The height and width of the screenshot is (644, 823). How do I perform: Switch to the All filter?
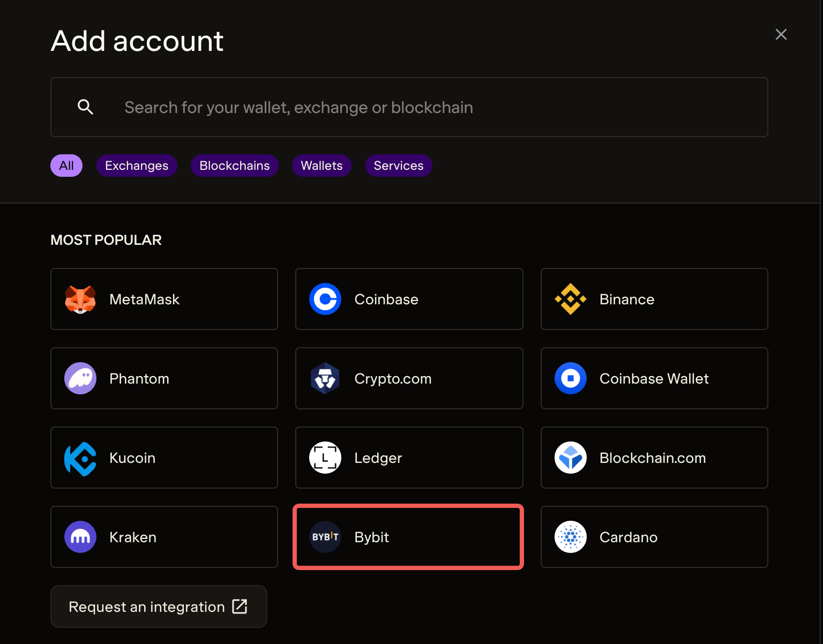66,166
